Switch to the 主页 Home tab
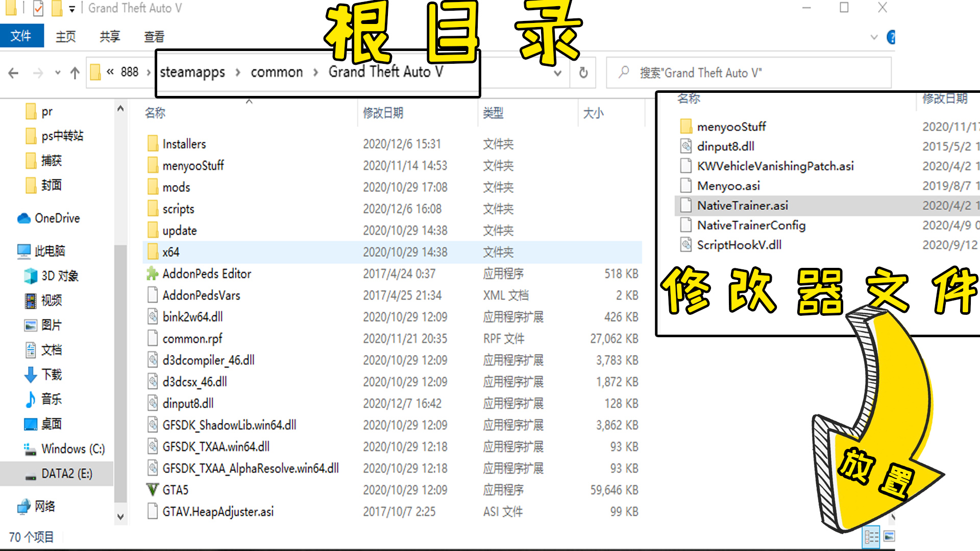 click(66, 36)
